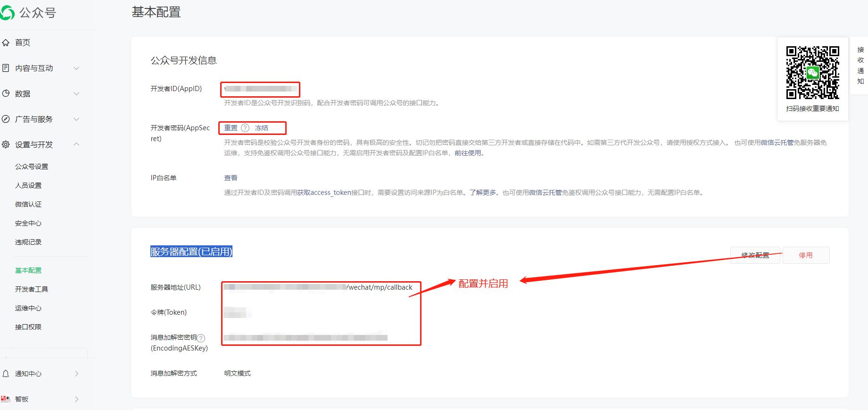The image size is (868, 410).
Task: Click the help icon beside 消息加解密密钥
Action: (x=201, y=338)
